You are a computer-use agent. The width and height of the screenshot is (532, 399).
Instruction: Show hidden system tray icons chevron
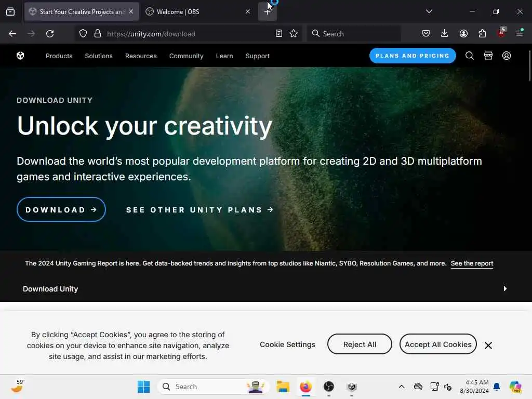pyautogui.click(x=402, y=387)
